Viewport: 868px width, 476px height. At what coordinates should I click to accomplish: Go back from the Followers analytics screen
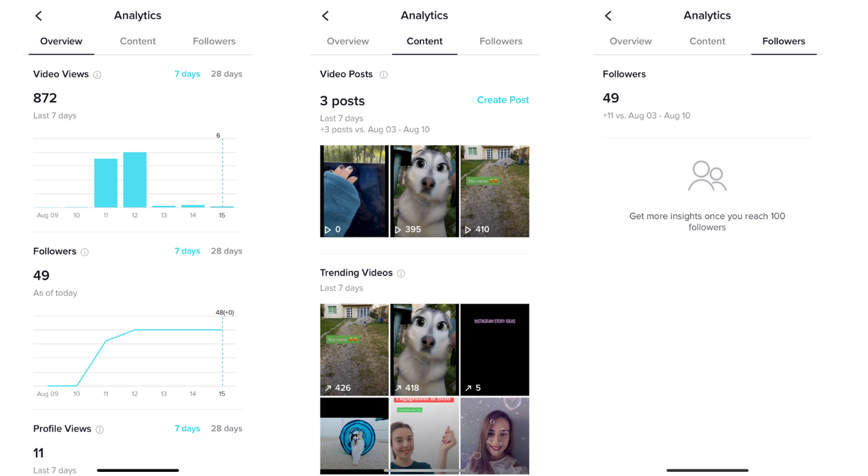point(608,15)
